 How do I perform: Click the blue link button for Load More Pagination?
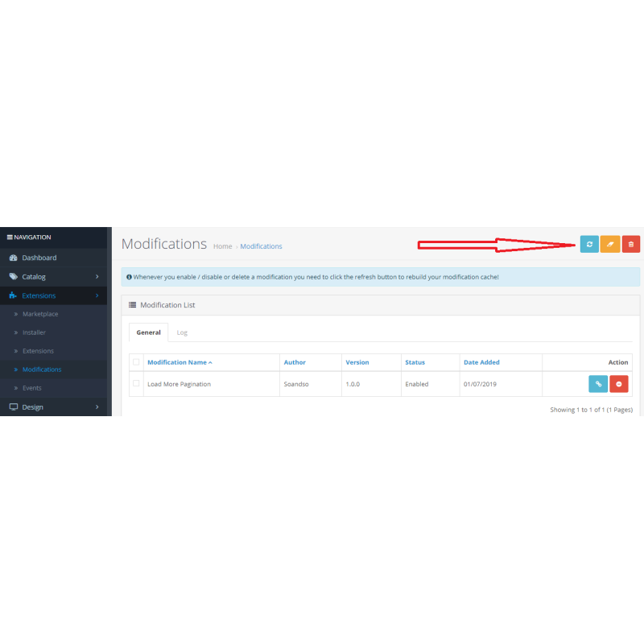598,384
